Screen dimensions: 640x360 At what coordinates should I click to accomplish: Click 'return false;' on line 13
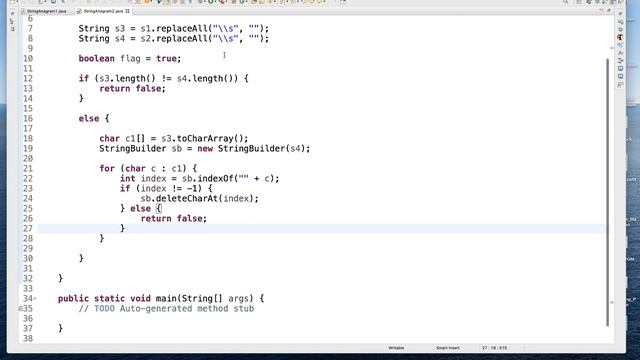pyautogui.click(x=133, y=89)
